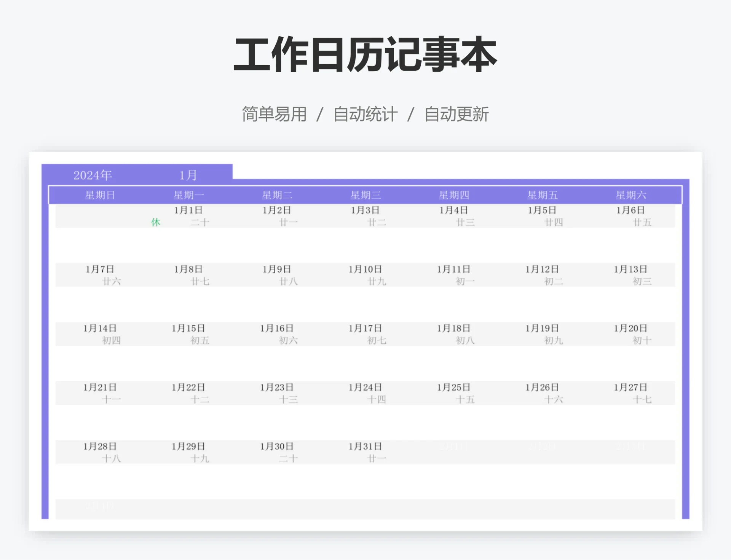Select the 星期日 column header

pos(100,195)
